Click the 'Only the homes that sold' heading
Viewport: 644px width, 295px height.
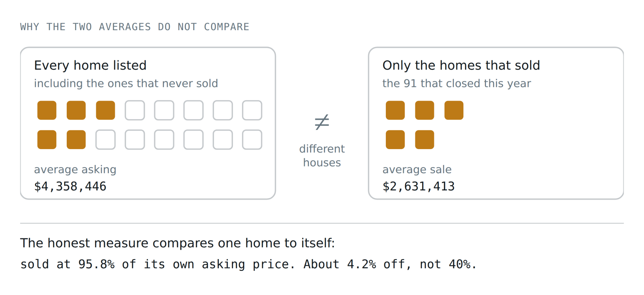tap(461, 65)
